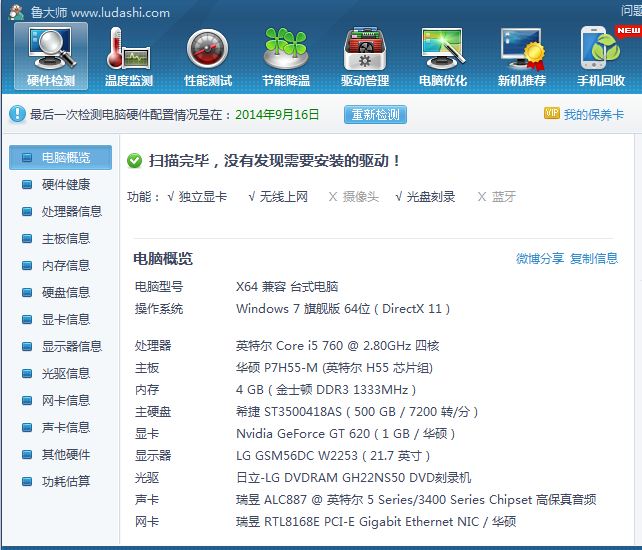This screenshot has height=550, width=642.
Task: Select 处理器信息 in the sidebar
Action: pyautogui.click(x=71, y=212)
